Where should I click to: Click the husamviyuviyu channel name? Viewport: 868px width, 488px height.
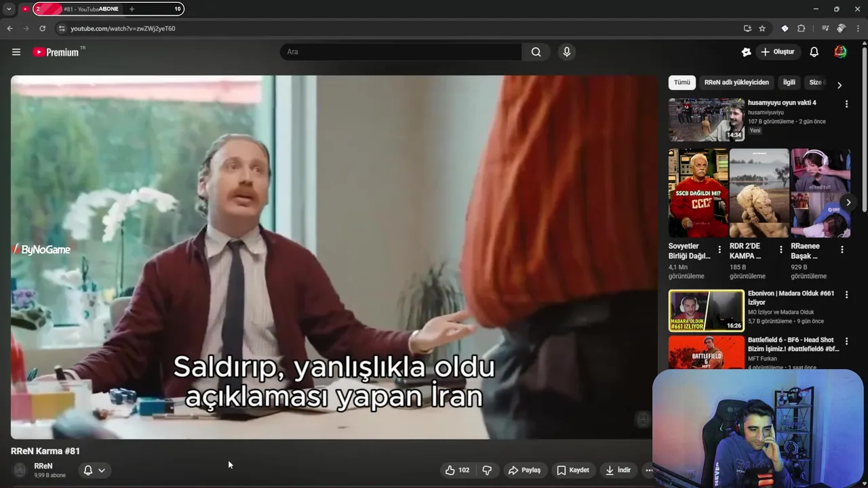[766, 113]
